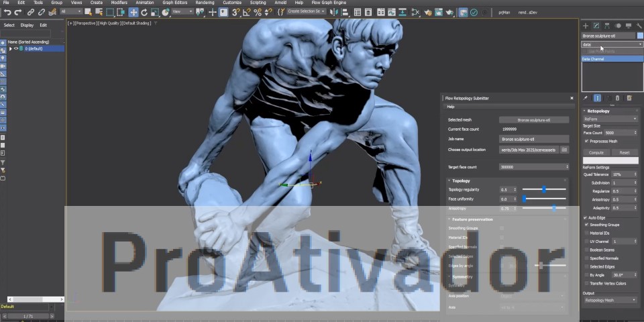Viewport: 644px width, 322px height.
Task: Activate the Select and Scale tool
Action: click(x=155, y=12)
